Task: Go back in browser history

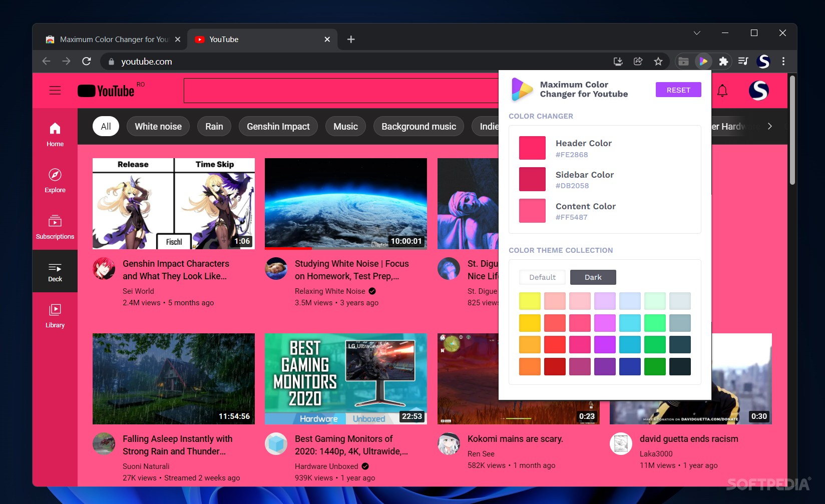Action: coord(47,62)
